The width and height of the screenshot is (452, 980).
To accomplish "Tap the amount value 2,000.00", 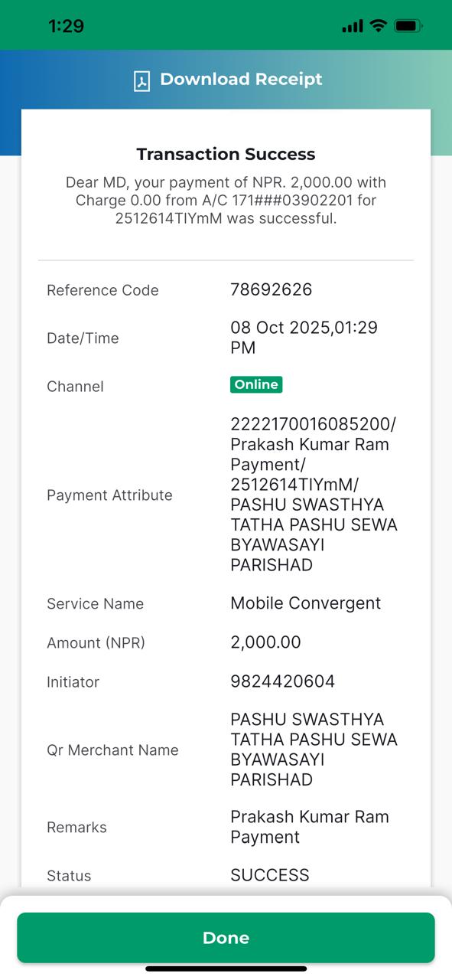I will pos(265,642).
